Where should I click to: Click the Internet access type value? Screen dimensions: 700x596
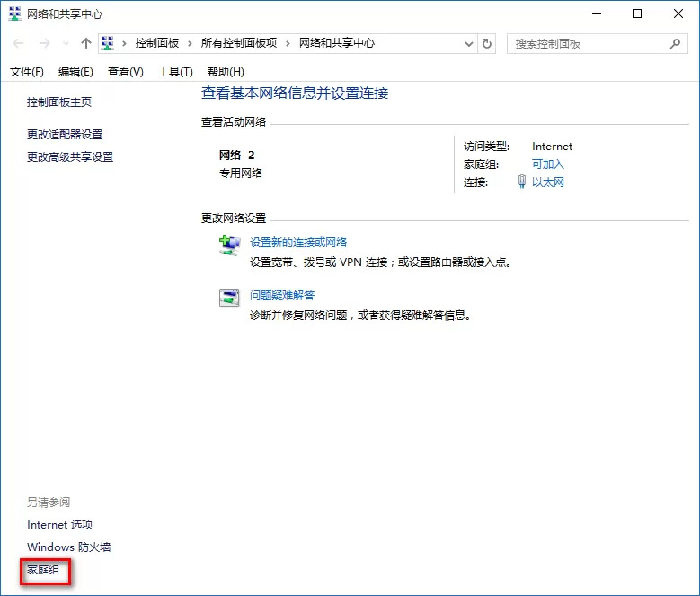point(552,147)
